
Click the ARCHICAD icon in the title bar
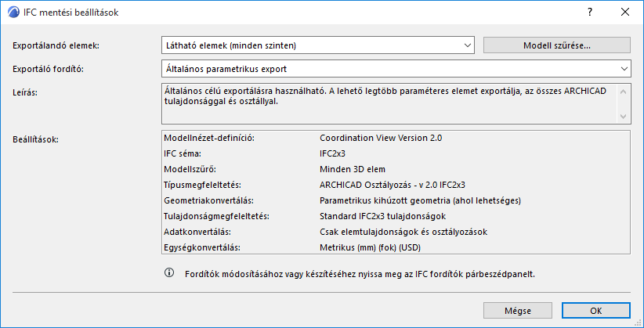click(x=12, y=13)
